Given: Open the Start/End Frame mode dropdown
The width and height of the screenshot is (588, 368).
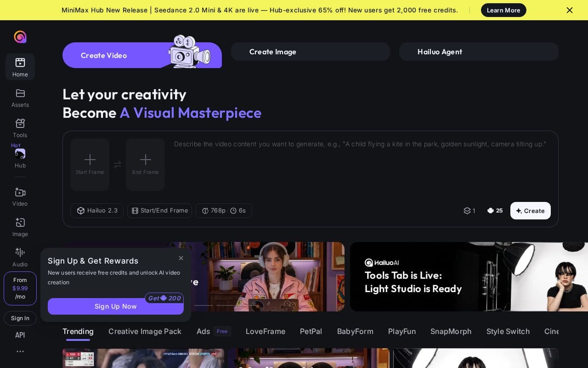Looking at the screenshot, I should point(159,211).
